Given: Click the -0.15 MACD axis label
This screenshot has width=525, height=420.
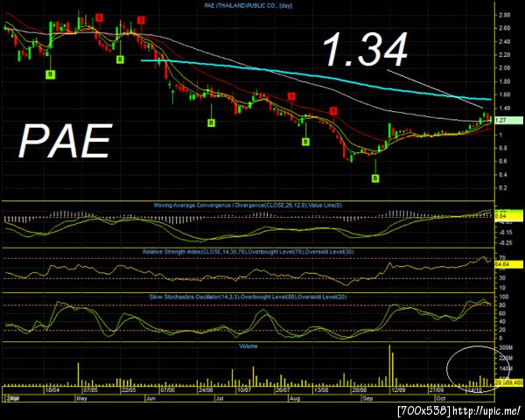Looking at the screenshot, I should (x=504, y=233).
